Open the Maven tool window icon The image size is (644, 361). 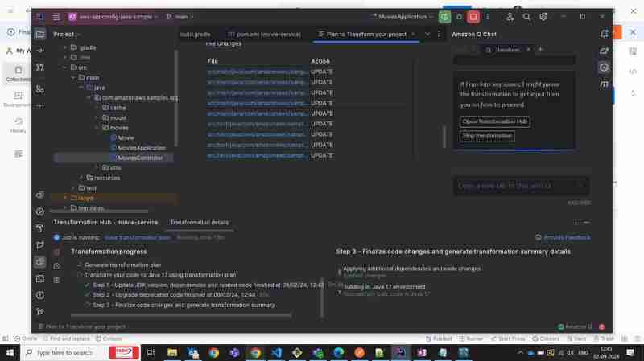point(604,84)
